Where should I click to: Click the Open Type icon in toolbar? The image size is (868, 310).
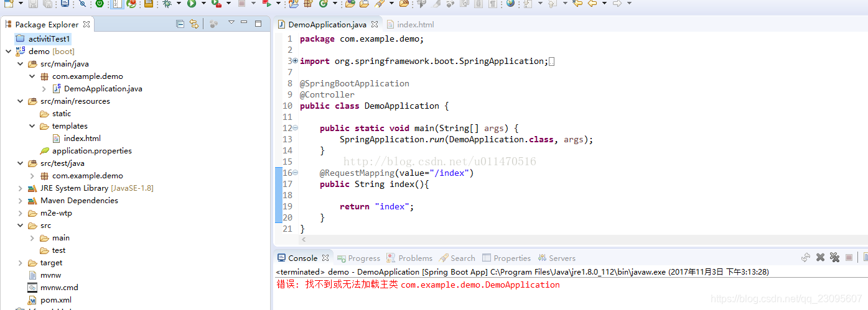(350, 4)
